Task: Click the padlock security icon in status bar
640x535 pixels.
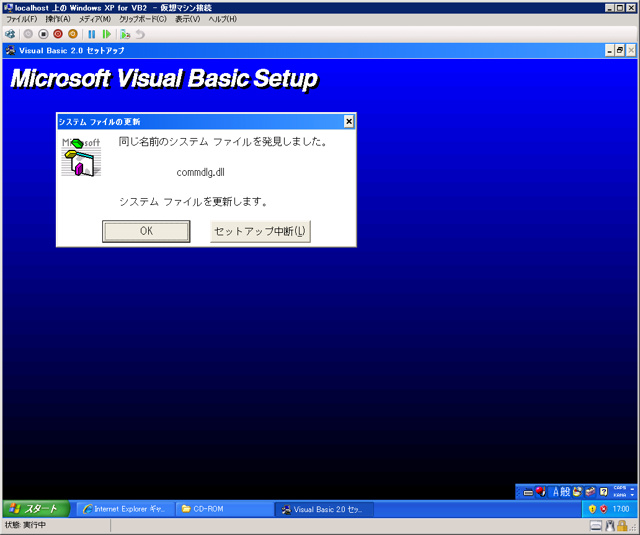Action: coord(622,526)
